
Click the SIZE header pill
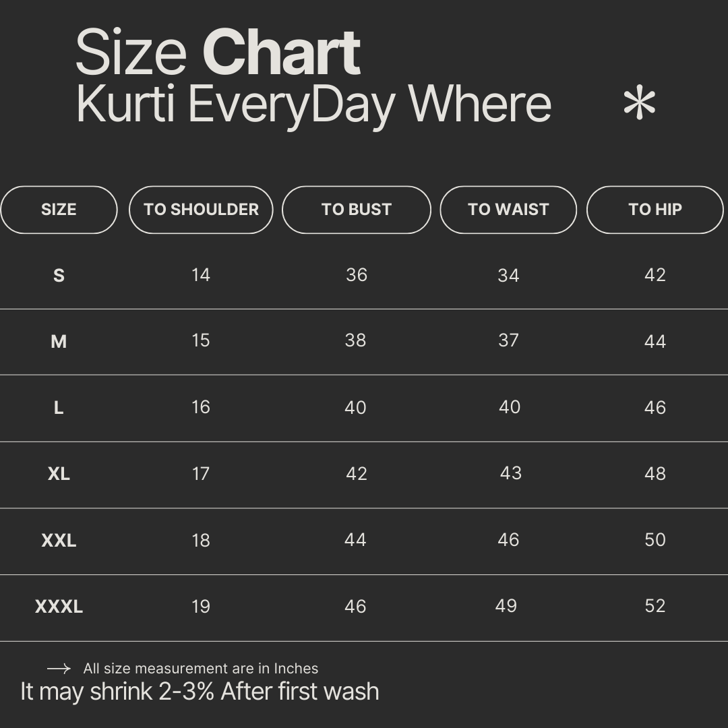(59, 210)
